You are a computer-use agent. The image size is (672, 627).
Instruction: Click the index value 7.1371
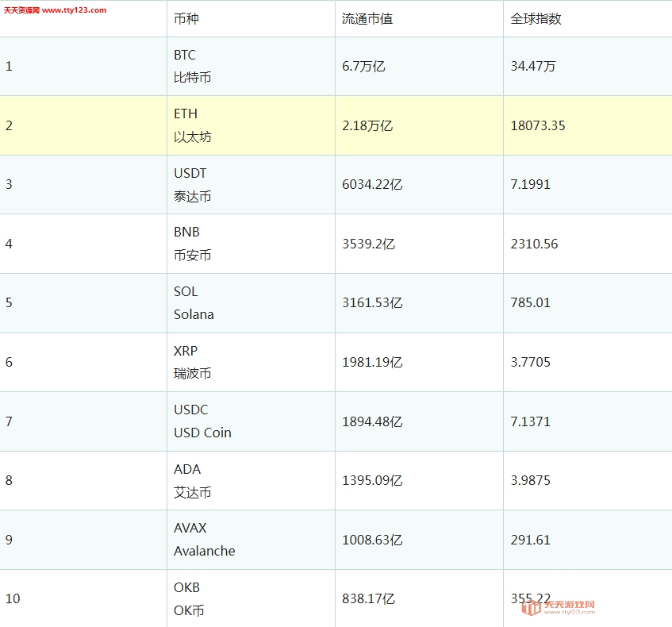[530, 421]
